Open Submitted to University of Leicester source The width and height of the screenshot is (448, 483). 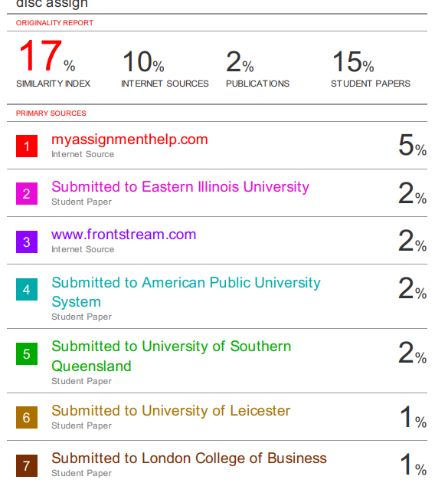point(171,411)
